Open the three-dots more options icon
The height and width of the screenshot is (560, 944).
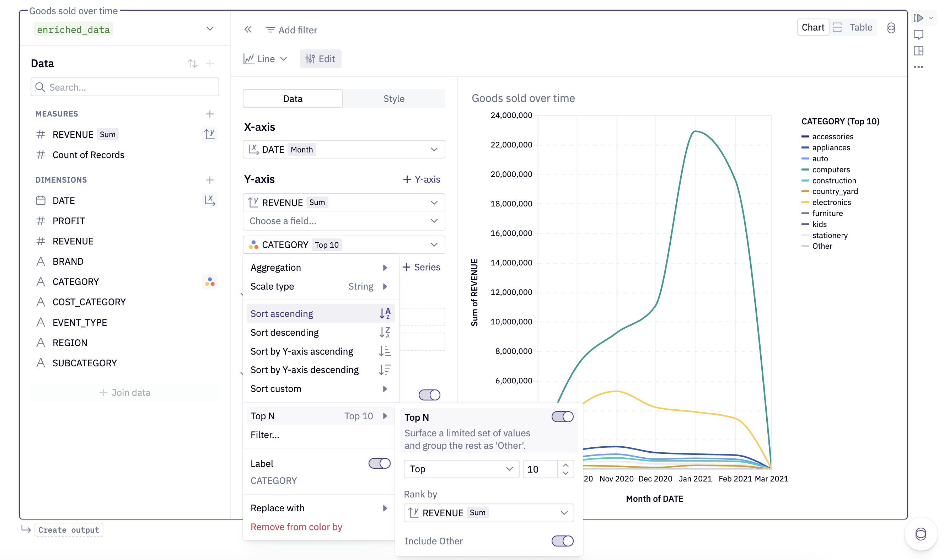pyautogui.click(x=919, y=66)
